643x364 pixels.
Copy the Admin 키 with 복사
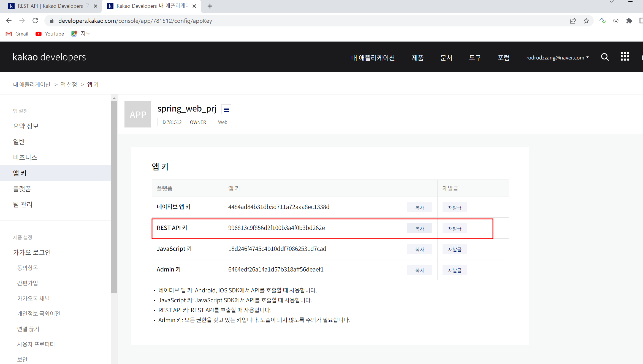[419, 270]
